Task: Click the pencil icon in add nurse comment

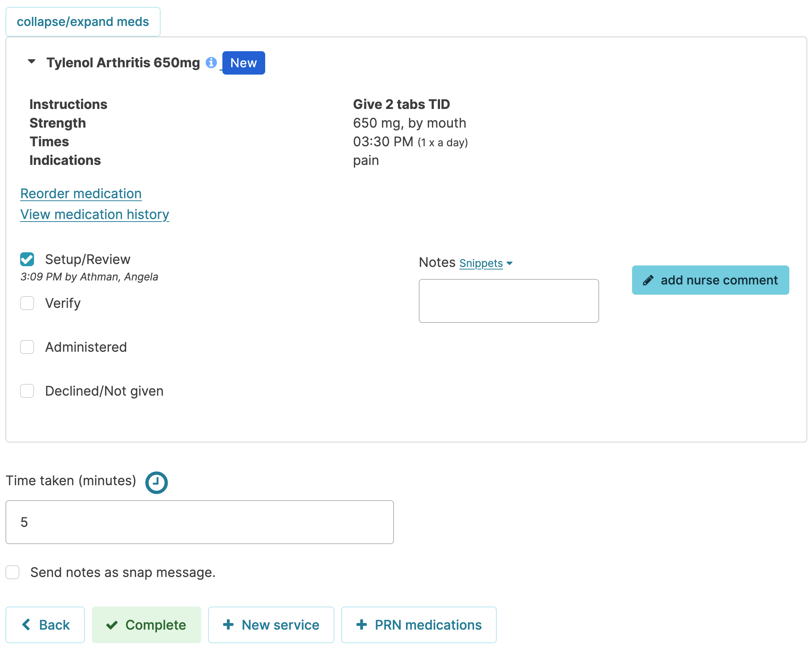Action: (x=648, y=280)
